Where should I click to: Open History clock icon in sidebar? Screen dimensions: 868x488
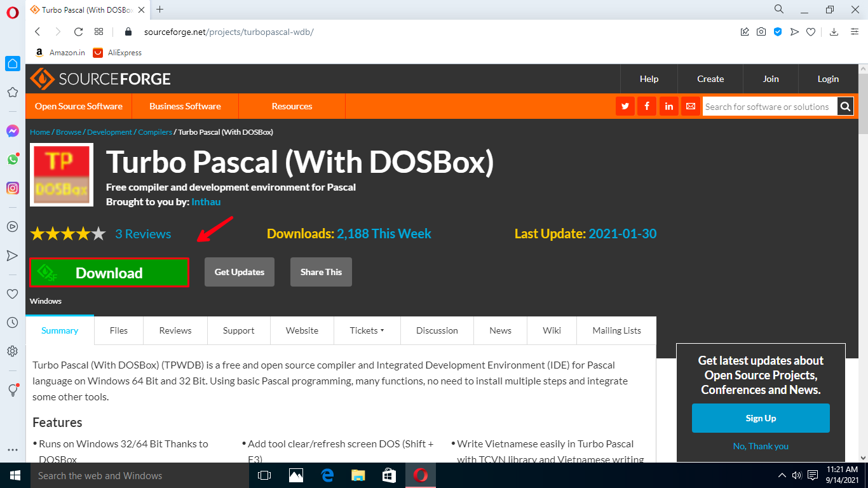[13, 323]
